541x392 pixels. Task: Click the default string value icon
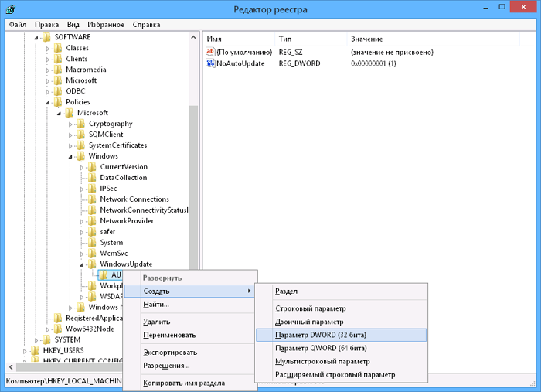coord(211,53)
